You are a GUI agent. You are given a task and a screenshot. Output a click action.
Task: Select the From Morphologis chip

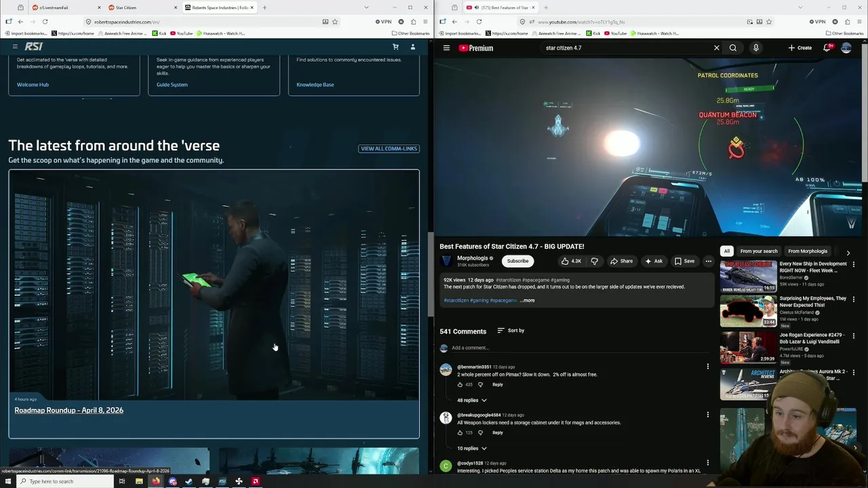click(x=808, y=251)
